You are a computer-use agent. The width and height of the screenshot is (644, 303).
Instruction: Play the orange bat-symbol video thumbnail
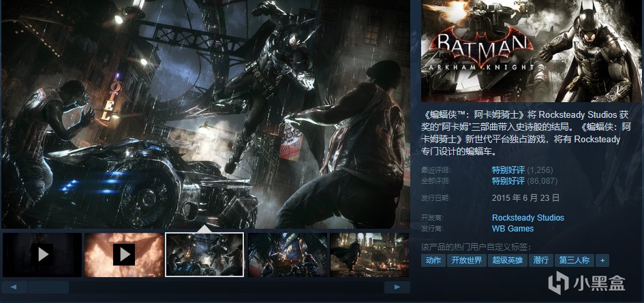pos(124,255)
